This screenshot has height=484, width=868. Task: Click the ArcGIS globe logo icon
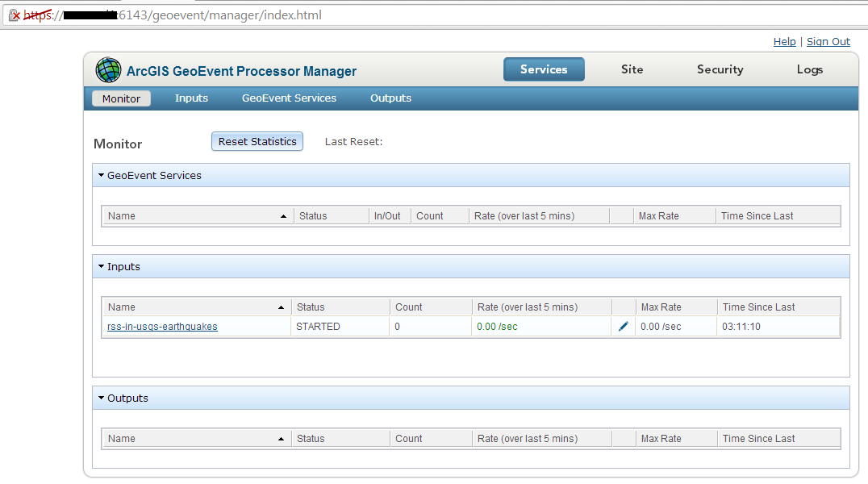click(108, 70)
